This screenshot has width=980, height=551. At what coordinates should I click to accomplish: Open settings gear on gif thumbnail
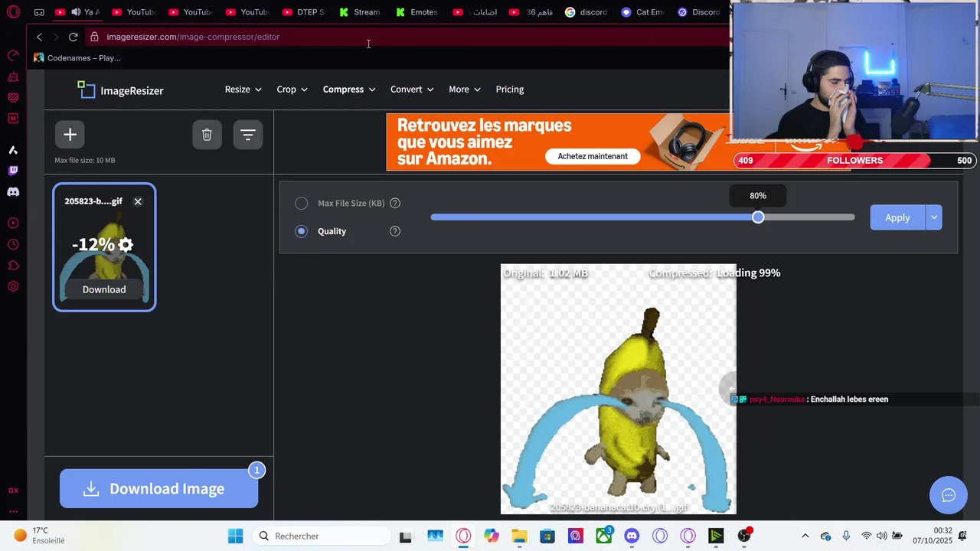[x=126, y=245]
